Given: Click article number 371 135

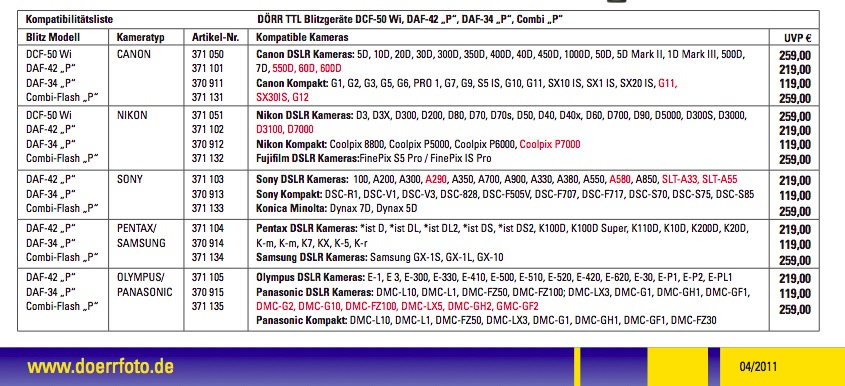Looking at the screenshot, I should [207, 306].
